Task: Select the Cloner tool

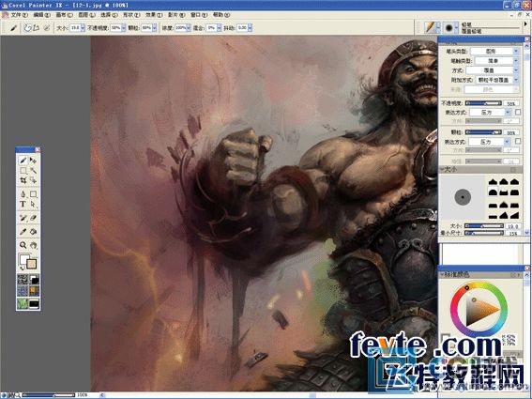Action: click(23, 218)
